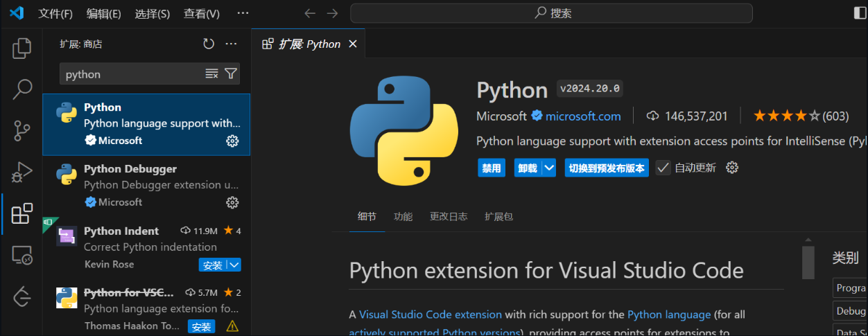Screen dimensions: 868x336
Task: Open the Python language link
Action: click(x=669, y=315)
